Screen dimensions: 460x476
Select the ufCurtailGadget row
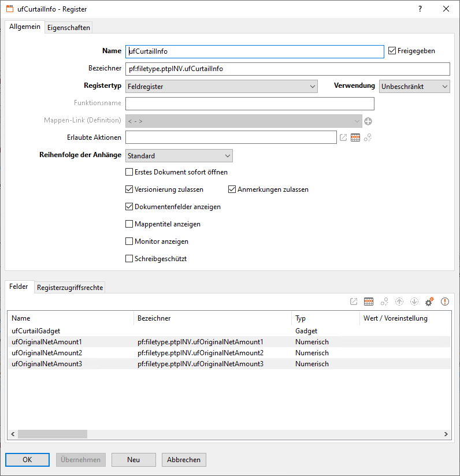tap(229, 331)
